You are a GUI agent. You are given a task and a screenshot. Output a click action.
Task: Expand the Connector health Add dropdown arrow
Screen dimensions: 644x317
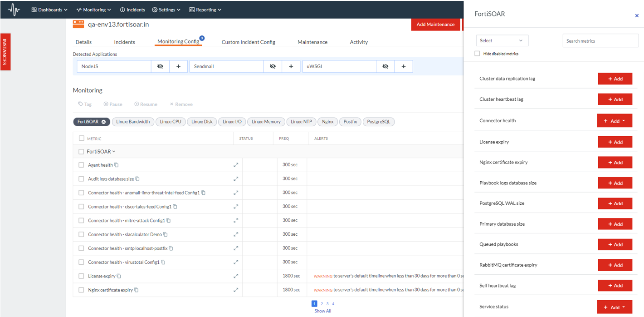click(x=624, y=120)
